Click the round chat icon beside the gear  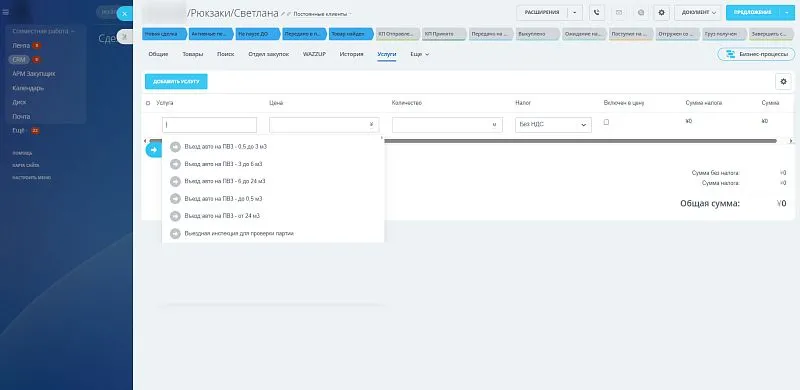641,12
